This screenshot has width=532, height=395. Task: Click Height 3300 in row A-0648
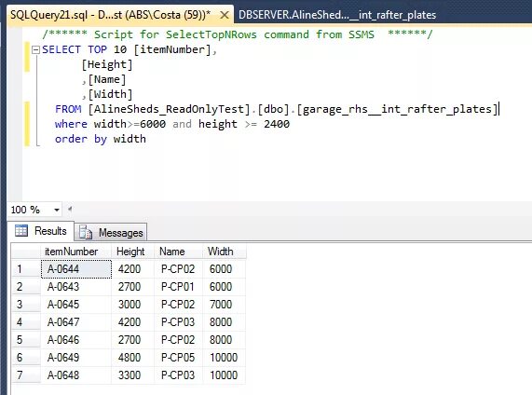point(132,375)
